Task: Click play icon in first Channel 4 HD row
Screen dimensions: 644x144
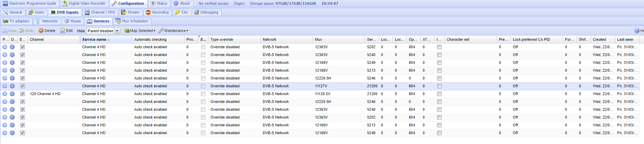Action: 5,47
